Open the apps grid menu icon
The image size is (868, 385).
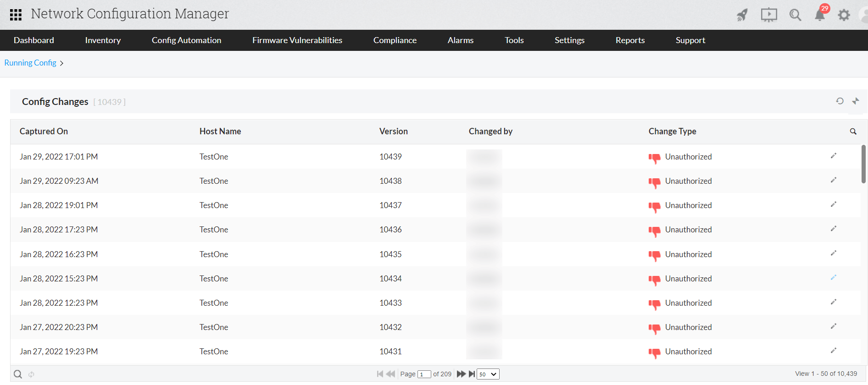click(x=16, y=15)
